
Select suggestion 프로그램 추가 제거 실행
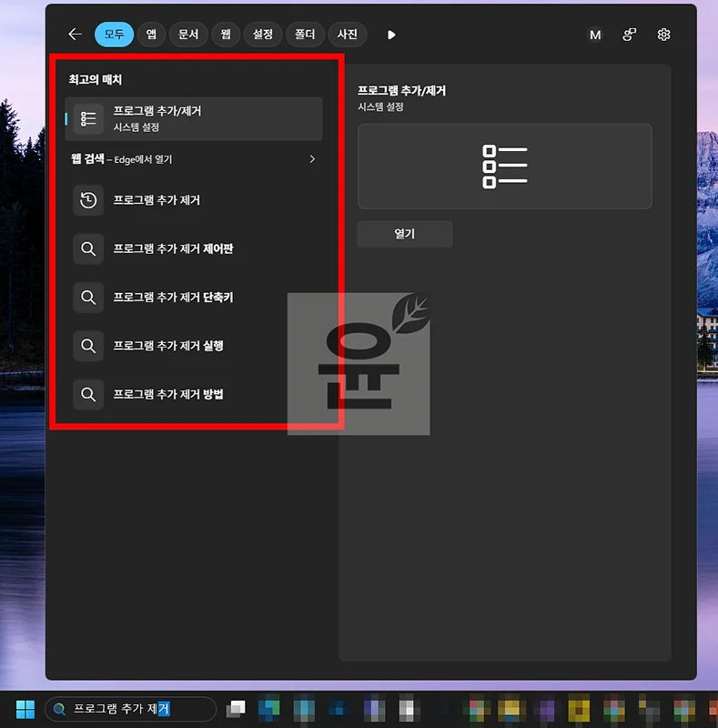click(x=194, y=346)
